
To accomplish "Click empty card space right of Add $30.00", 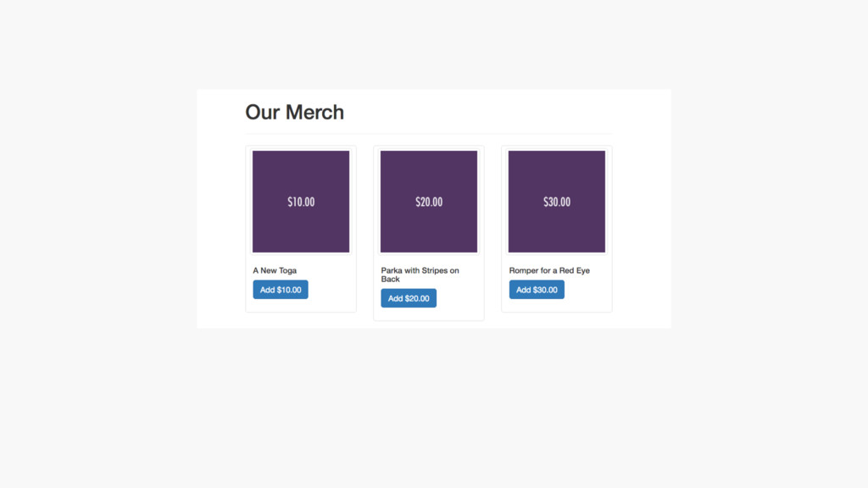I will point(588,290).
